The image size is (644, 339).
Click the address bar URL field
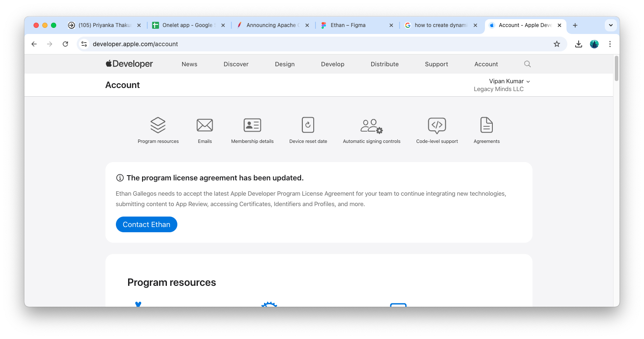(305, 44)
